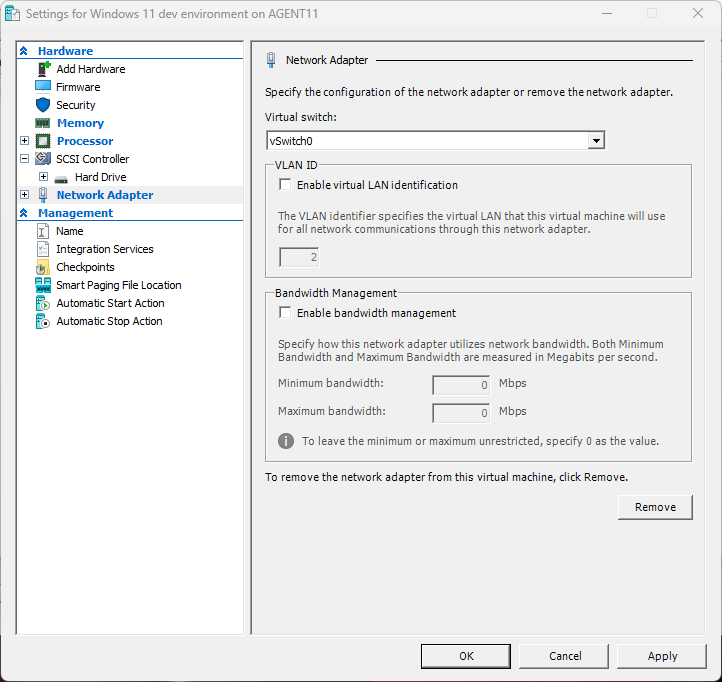The height and width of the screenshot is (682, 722).
Task: Click the Add Hardware icon
Action: [43, 69]
